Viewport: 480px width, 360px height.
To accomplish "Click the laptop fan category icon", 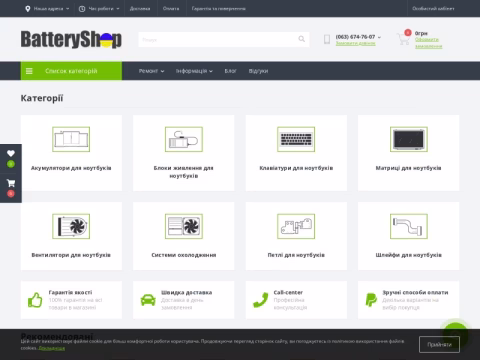I will click(71, 226).
